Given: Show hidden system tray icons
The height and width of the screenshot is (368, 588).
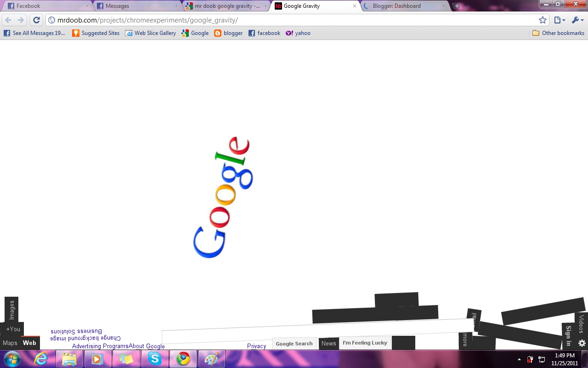Looking at the screenshot, I should [x=519, y=359].
